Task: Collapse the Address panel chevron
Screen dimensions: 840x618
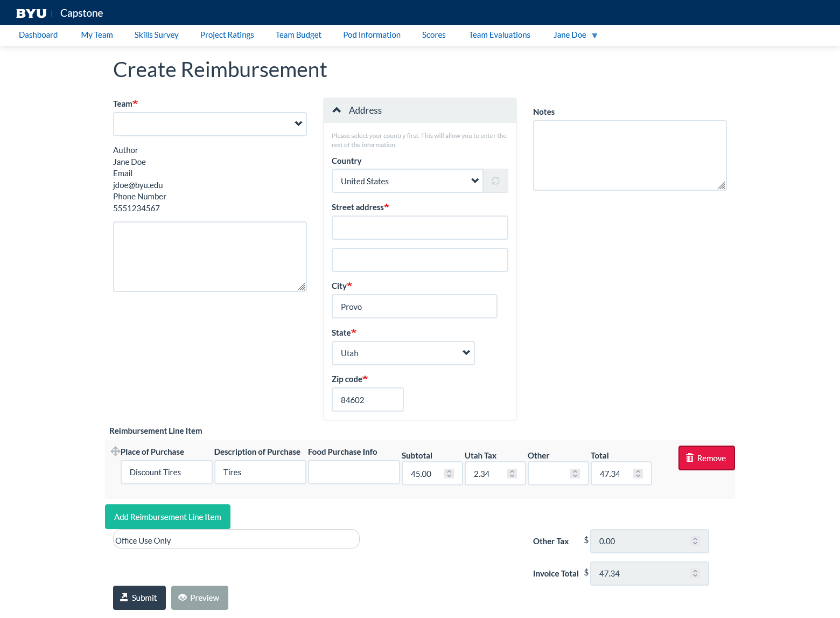Action: [x=337, y=110]
